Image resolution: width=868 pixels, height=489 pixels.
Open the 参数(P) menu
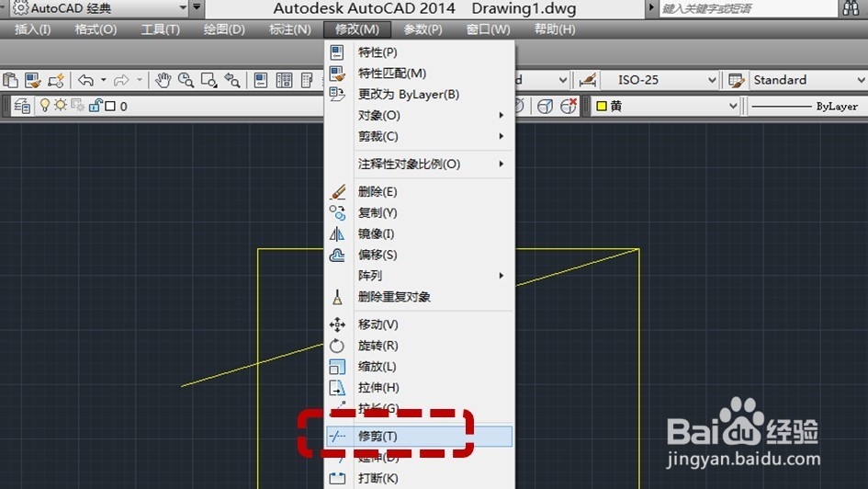pyautogui.click(x=423, y=29)
